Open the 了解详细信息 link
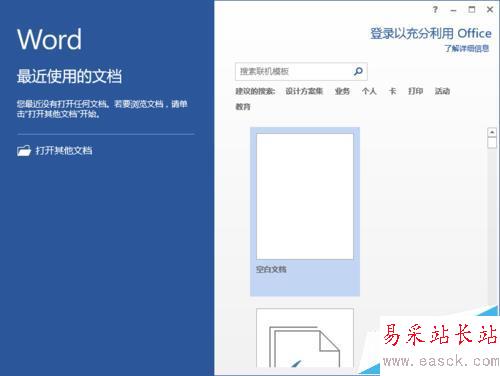 click(x=467, y=48)
